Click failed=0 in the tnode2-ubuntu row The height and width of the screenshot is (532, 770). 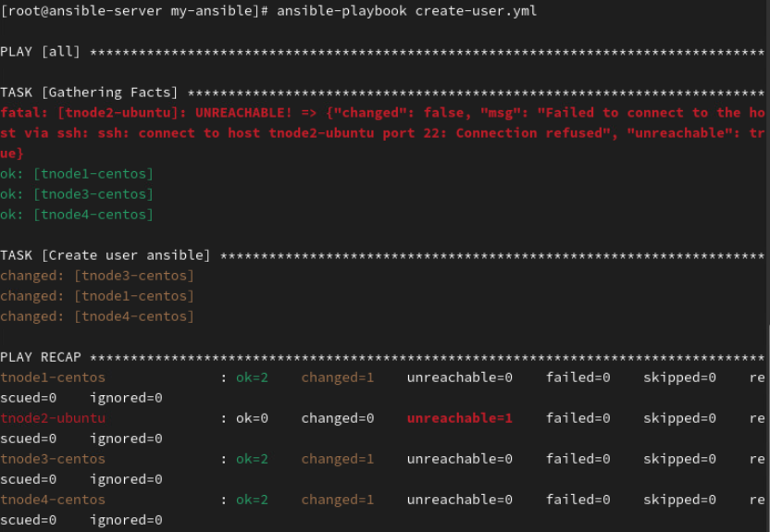coord(578,418)
